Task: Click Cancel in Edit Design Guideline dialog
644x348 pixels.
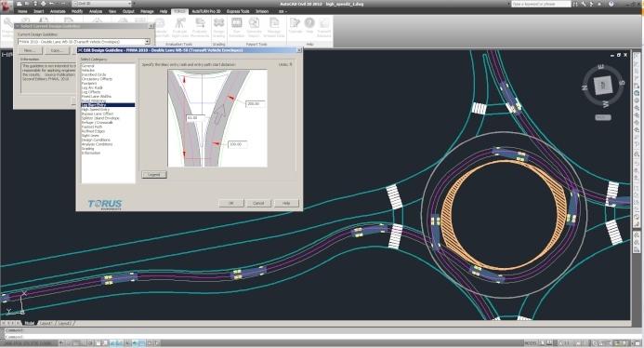Action: [x=258, y=203]
